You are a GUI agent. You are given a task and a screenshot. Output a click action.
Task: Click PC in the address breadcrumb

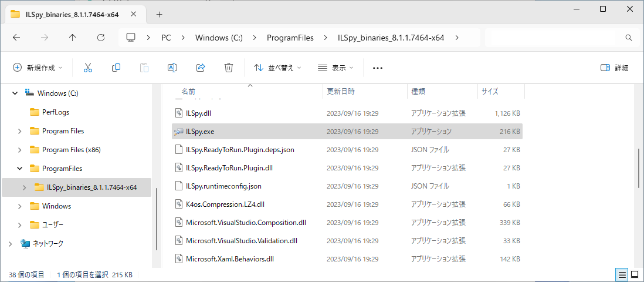click(x=166, y=38)
